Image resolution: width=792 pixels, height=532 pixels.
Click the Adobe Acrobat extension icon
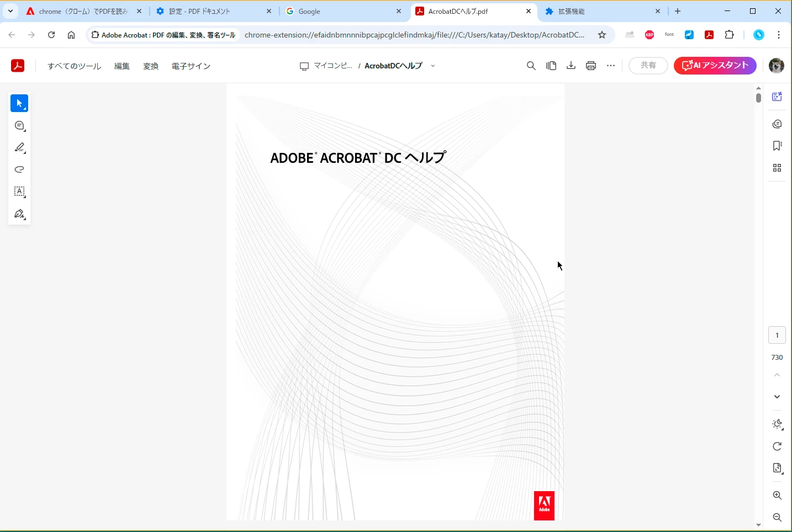click(709, 35)
